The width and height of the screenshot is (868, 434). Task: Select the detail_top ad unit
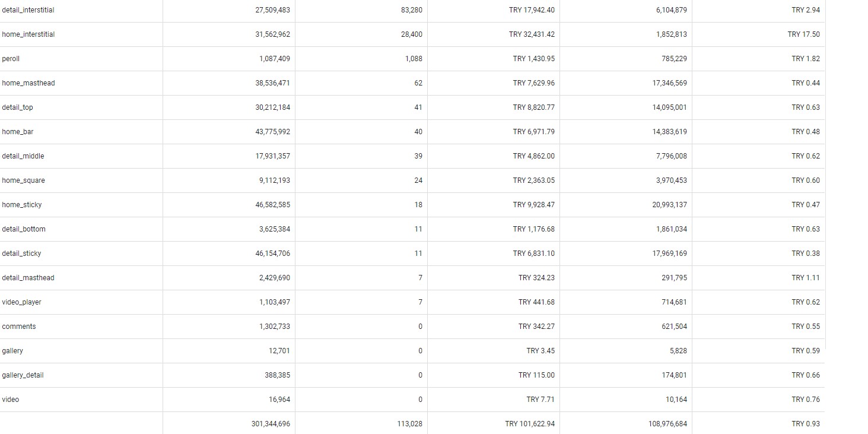[17, 107]
